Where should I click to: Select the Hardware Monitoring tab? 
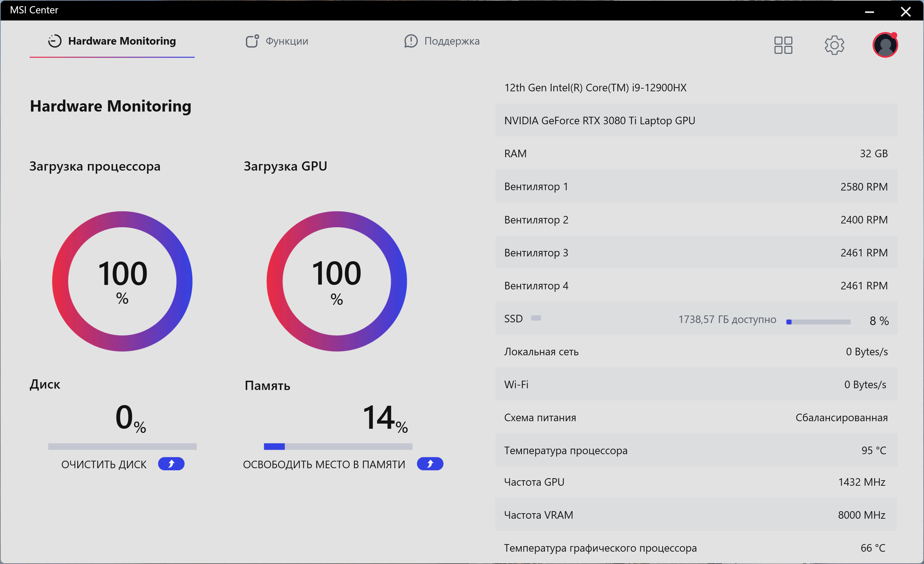(122, 41)
